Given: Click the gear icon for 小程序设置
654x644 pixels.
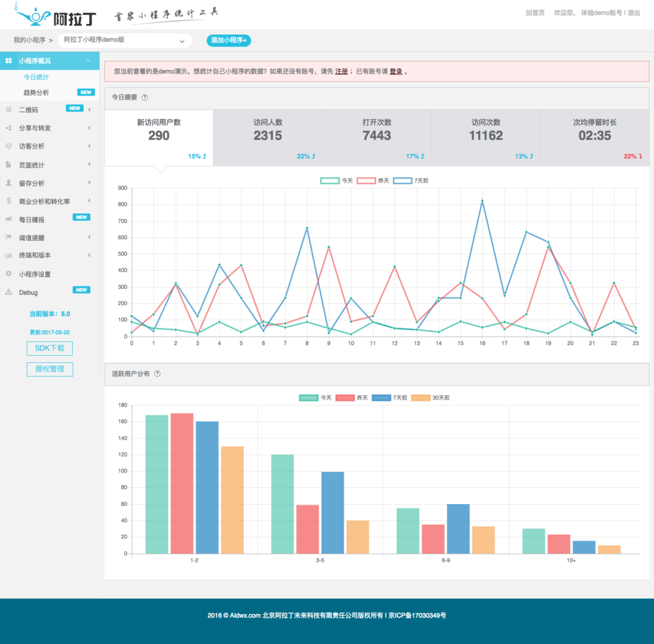Looking at the screenshot, I should [9, 274].
